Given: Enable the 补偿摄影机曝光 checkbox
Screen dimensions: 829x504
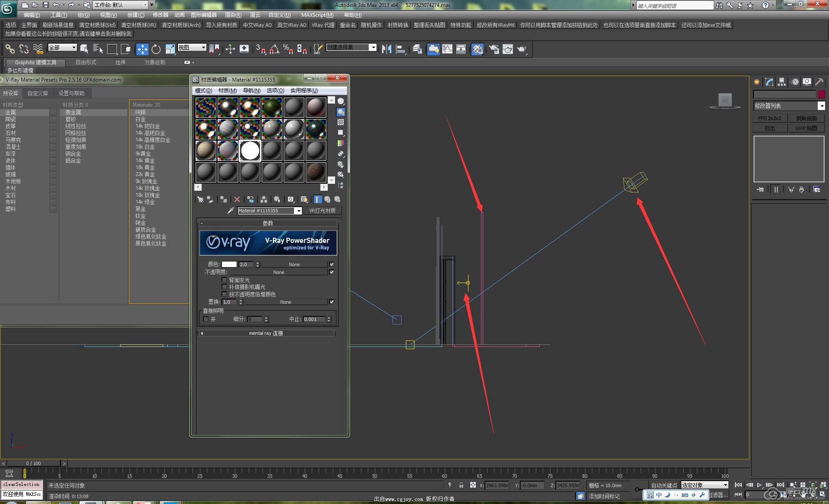Looking at the screenshot, I should [x=224, y=287].
